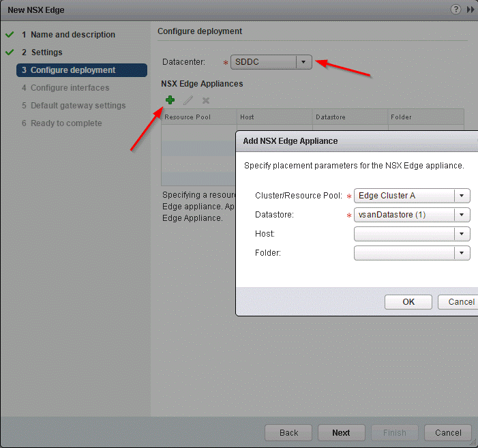The image size is (478, 448).
Task: Click the wizard's bottom Cancel button
Action: [x=447, y=432]
